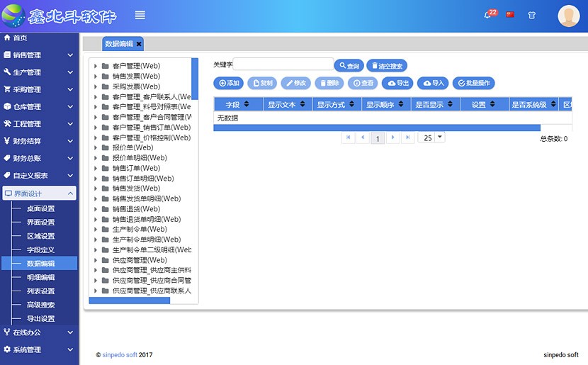
Task: Expand the 客户管理(Web) tree node
Action: 96,67
